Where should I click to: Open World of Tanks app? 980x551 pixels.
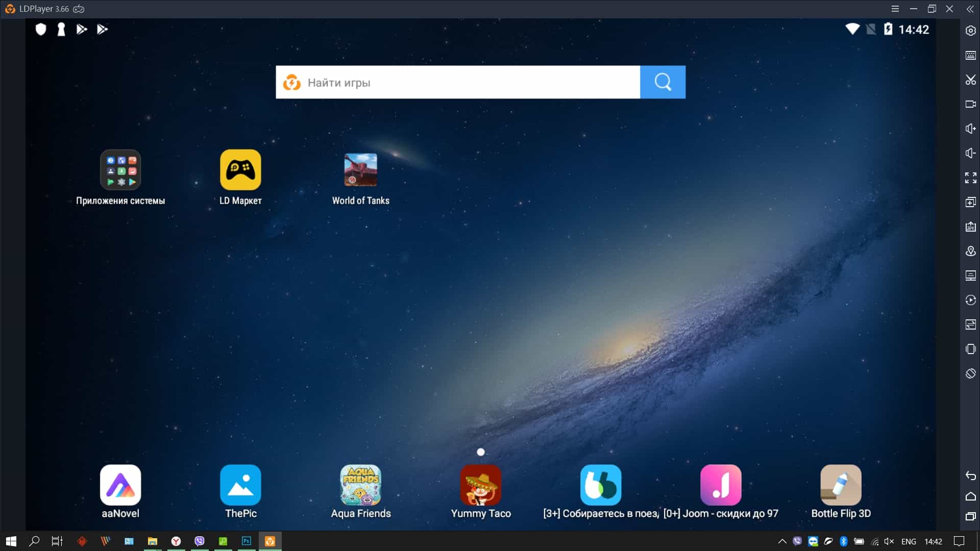(x=360, y=169)
